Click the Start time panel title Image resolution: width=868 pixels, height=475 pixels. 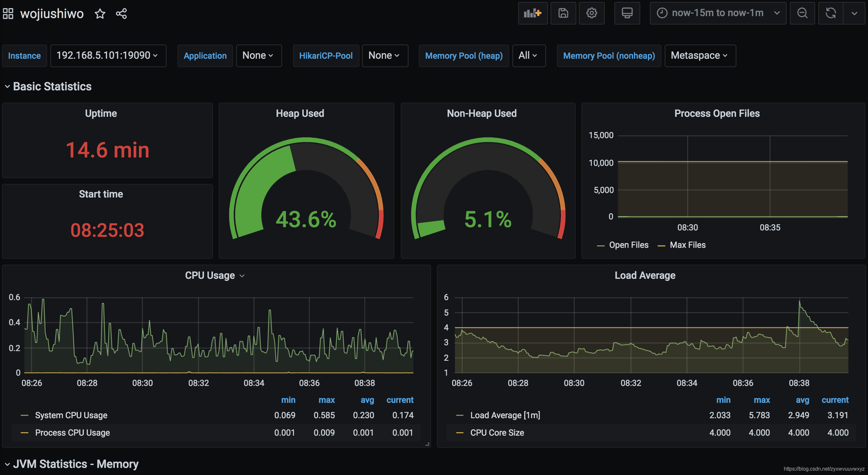click(x=101, y=194)
